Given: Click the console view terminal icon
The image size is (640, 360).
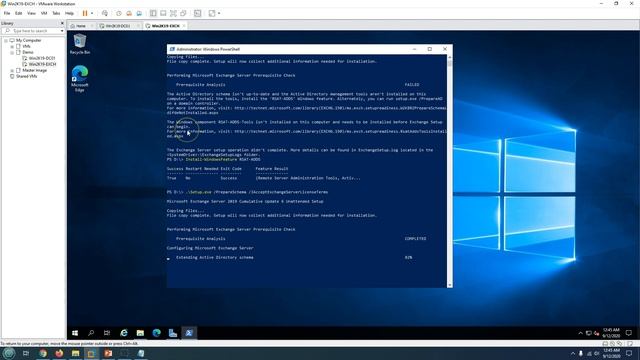Looking at the screenshot, I should (x=198, y=13).
